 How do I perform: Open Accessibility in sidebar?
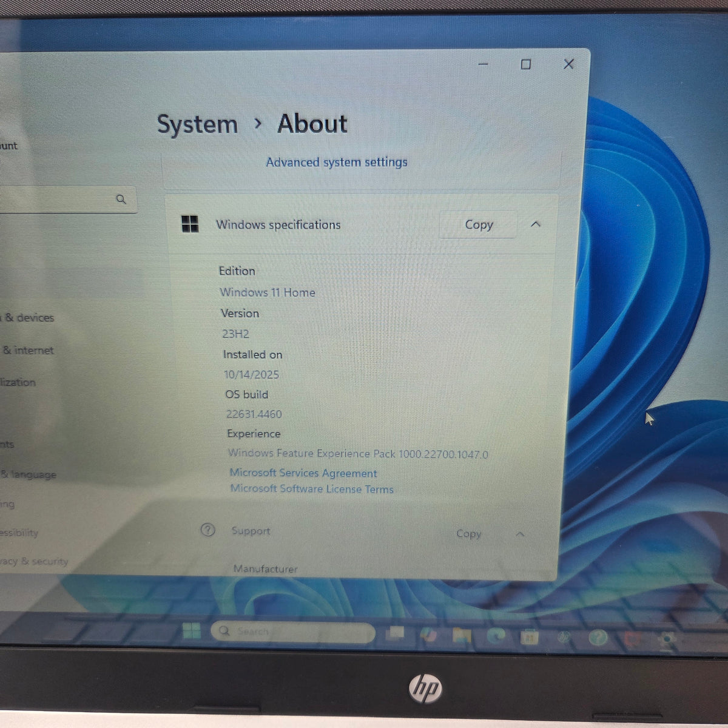click(x=19, y=533)
